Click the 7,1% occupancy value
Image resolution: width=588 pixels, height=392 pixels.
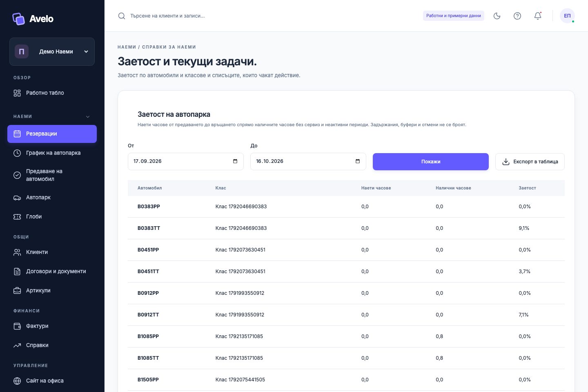(x=523, y=315)
